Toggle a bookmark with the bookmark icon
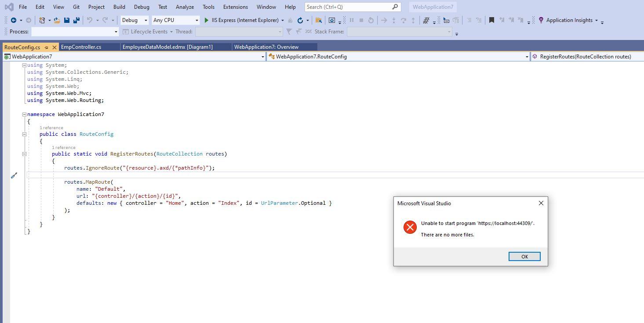Screen dimensions: 644x323 [x=491, y=20]
